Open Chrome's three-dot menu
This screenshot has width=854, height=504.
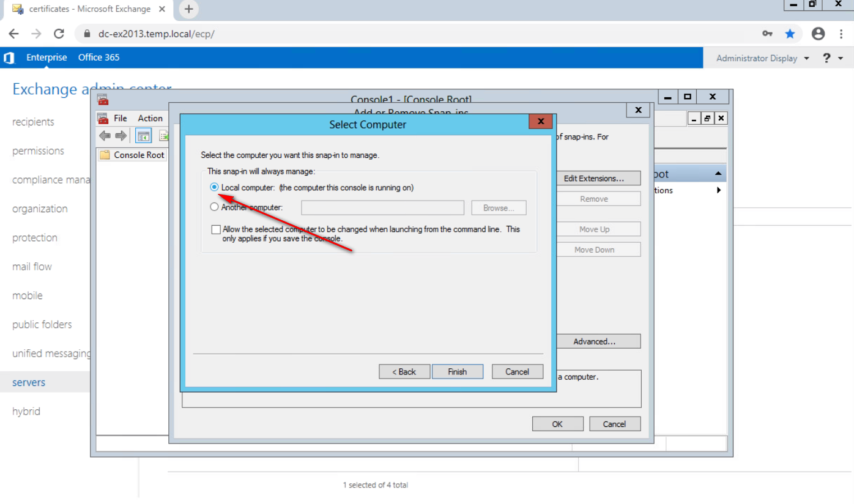841,34
